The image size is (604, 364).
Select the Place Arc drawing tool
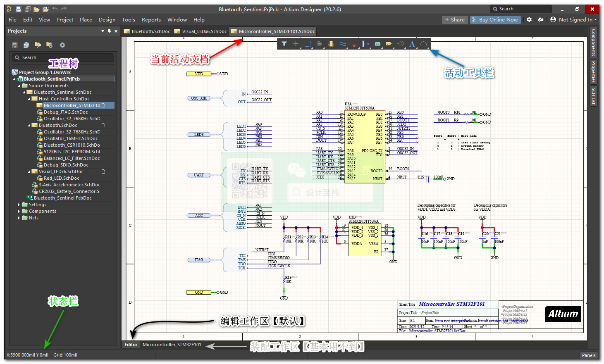(x=424, y=44)
